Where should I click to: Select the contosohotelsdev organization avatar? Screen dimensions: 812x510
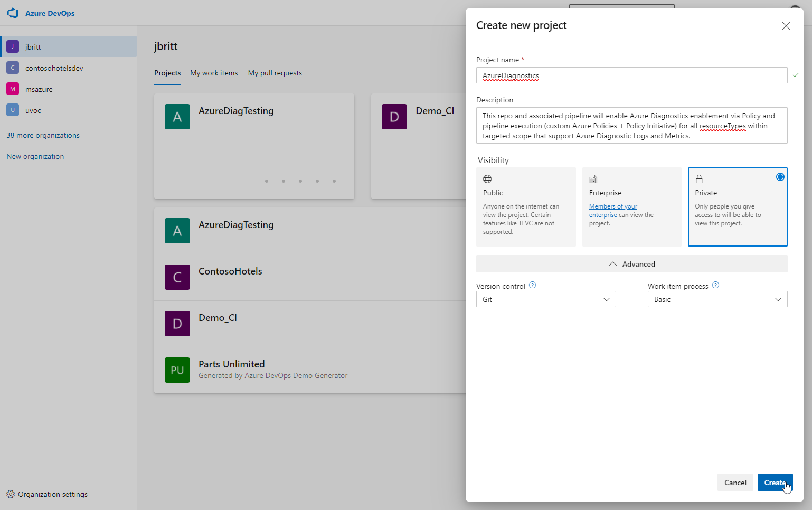pyautogui.click(x=13, y=68)
